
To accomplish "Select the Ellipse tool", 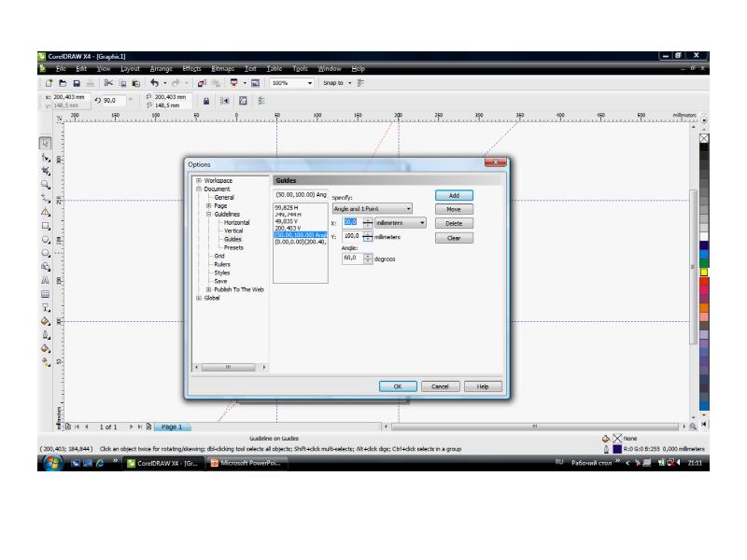I will 45,240.
